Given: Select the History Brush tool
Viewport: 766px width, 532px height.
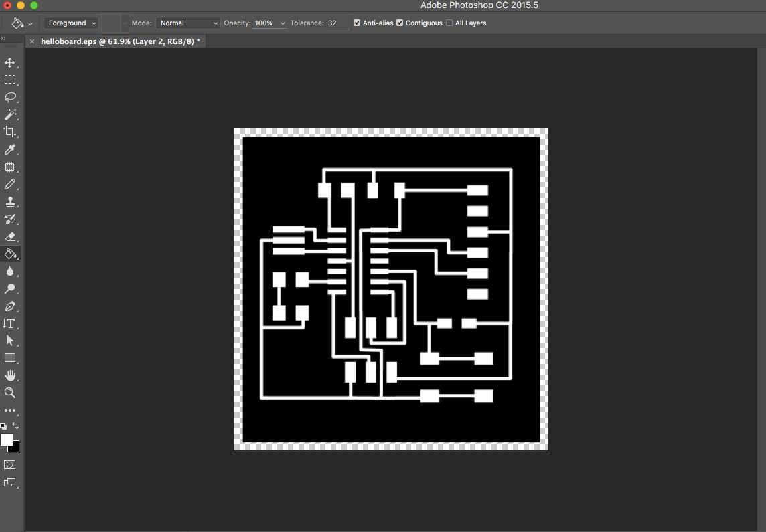Looking at the screenshot, I should [10, 219].
